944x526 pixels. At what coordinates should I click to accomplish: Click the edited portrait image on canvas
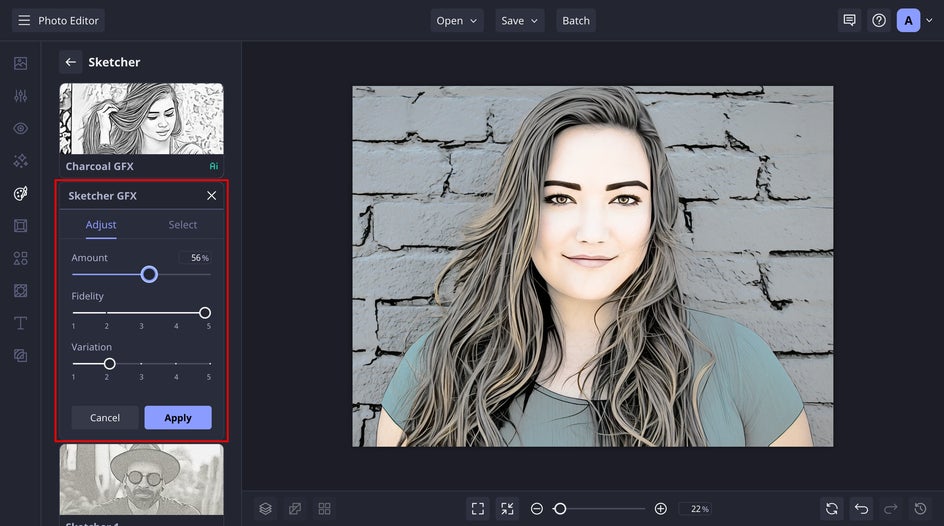pyautogui.click(x=593, y=266)
